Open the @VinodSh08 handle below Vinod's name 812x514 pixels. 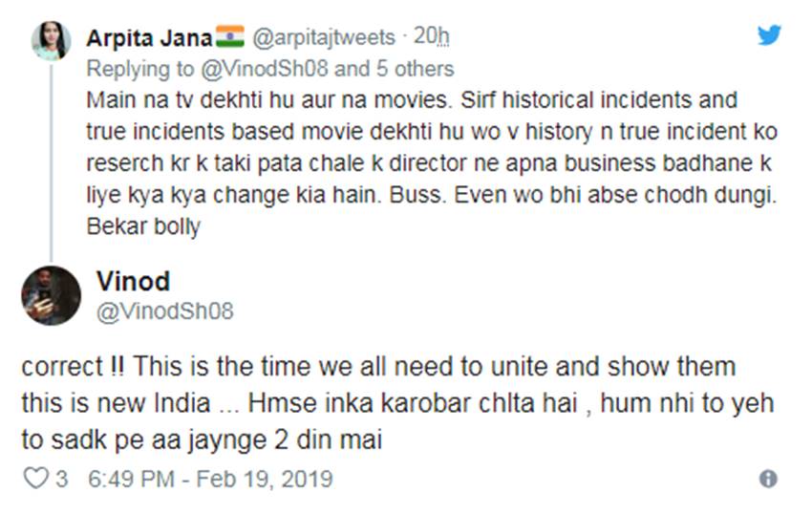[164, 312]
